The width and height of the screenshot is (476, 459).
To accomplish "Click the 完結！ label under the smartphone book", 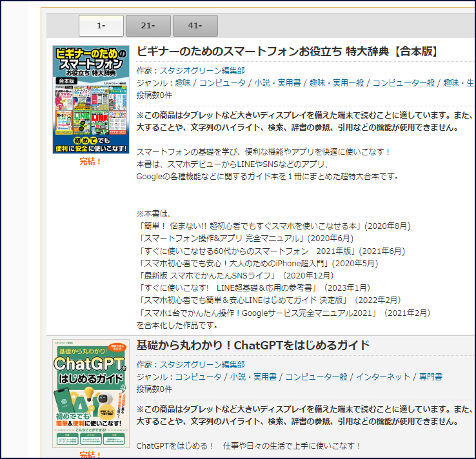I will [x=91, y=161].
